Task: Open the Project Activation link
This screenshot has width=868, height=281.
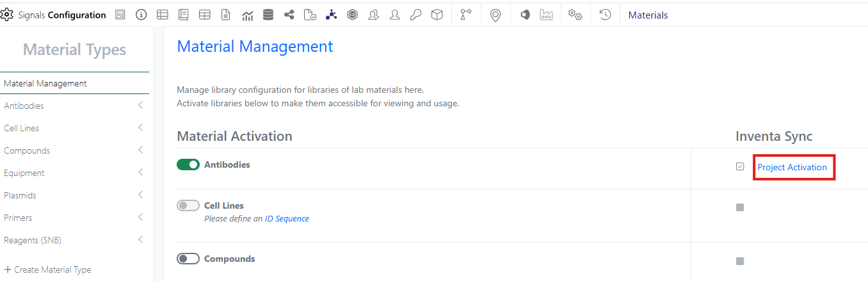Action: click(792, 167)
